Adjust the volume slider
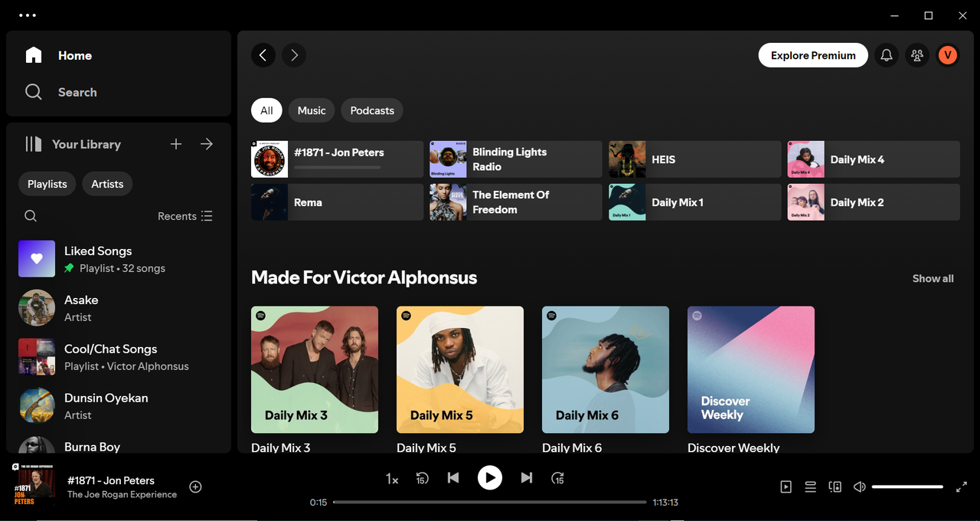The width and height of the screenshot is (980, 521). pos(907,487)
